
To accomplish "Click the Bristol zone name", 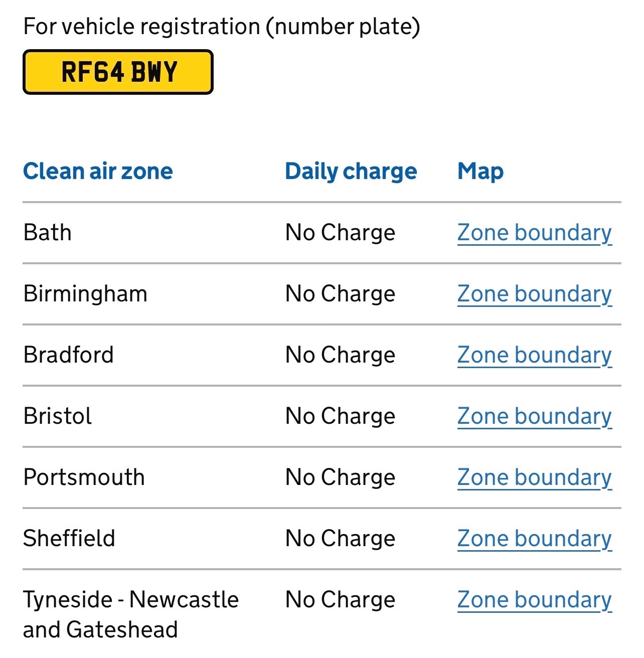I will (x=58, y=416).
